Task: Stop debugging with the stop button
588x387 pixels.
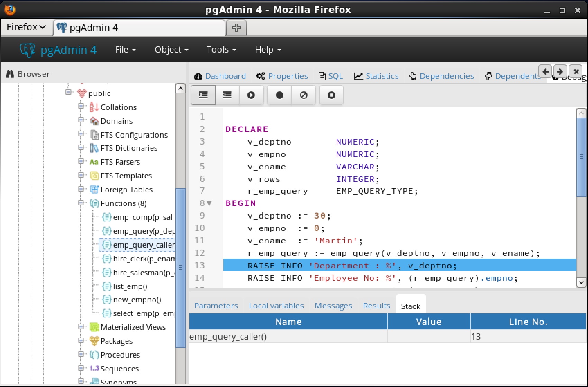Action: tap(331, 95)
